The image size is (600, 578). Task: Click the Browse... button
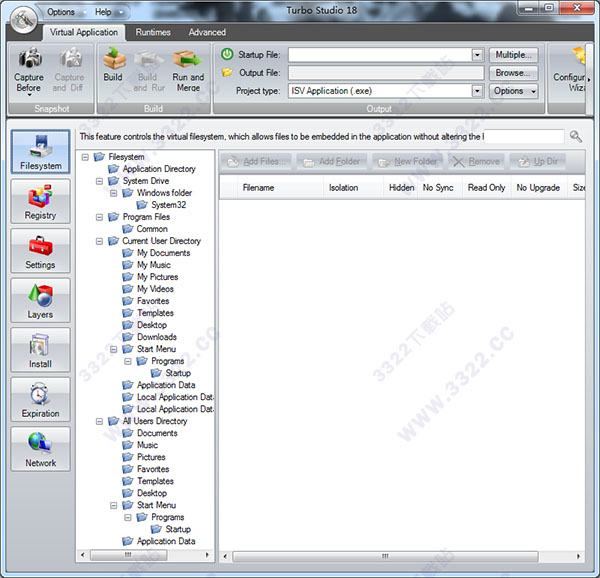point(514,73)
